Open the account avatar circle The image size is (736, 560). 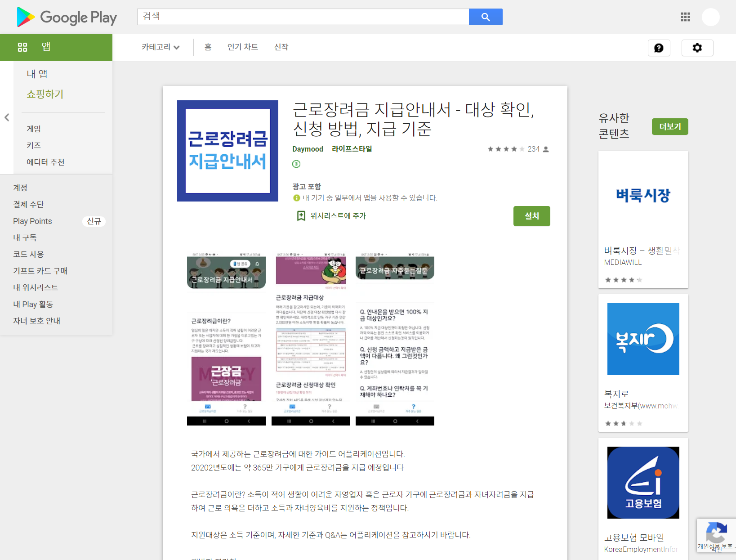(711, 17)
